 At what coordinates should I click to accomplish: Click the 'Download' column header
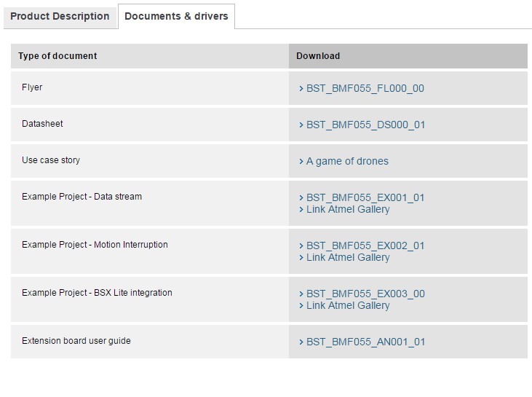pyautogui.click(x=318, y=56)
